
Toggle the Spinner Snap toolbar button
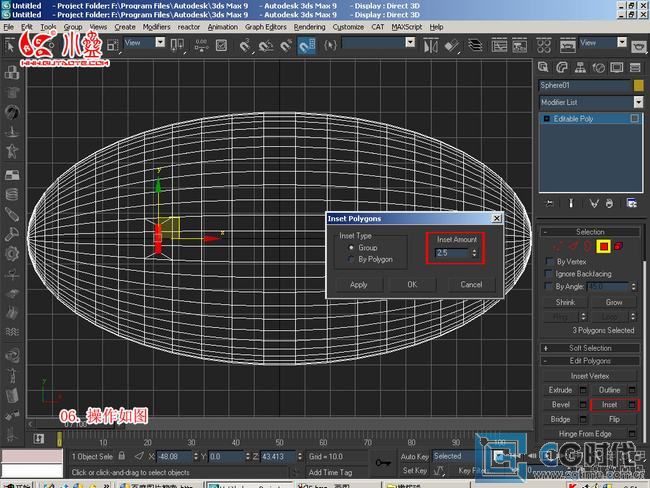tap(307, 45)
